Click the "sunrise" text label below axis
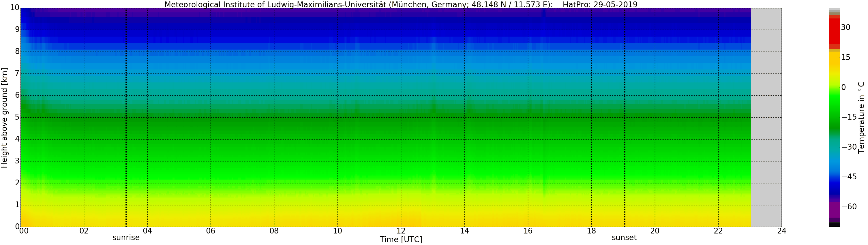This screenshot has height=245, width=868. 126,238
